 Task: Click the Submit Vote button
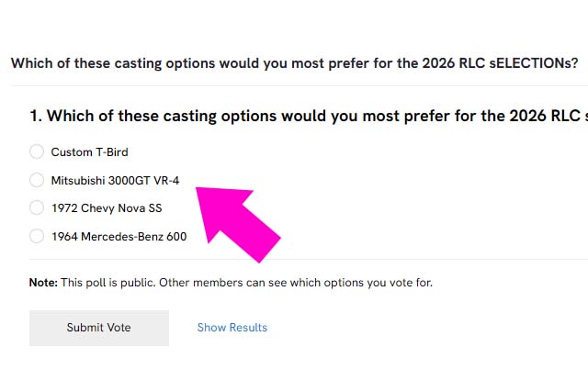pyautogui.click(x=99, y=328)
